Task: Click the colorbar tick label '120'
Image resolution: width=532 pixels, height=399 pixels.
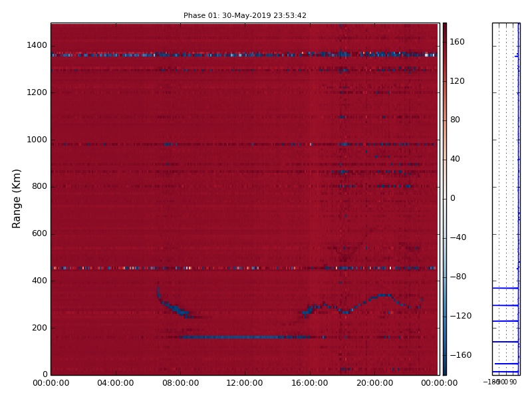Action: pyautogui.click(x=457, y=80)
